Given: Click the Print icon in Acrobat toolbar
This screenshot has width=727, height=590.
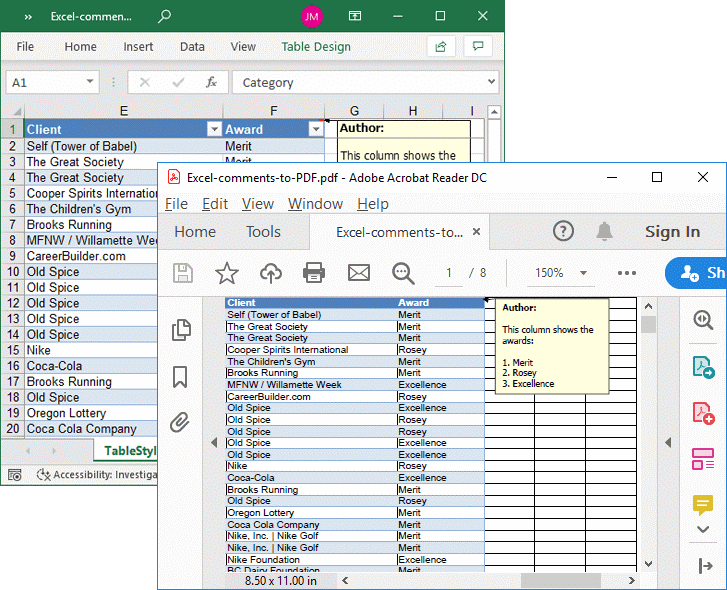Looking at the screenshot, I should tap(314, 273).
